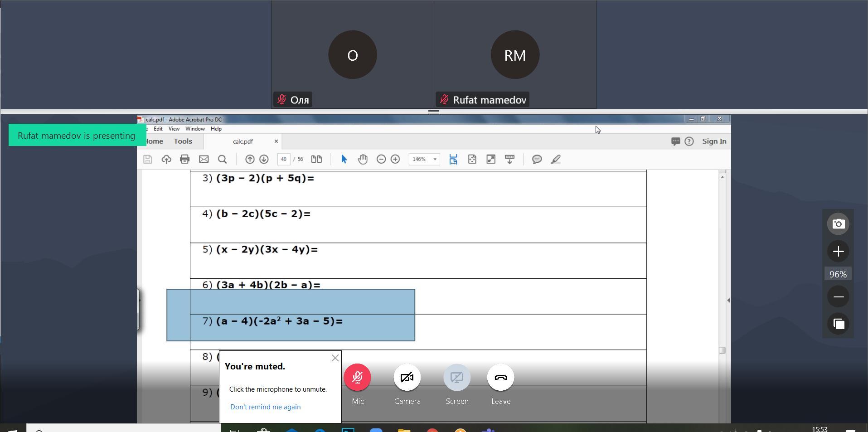Zoom in with the plus circle
This screenshot has width=868, height=432.
tap(395, 159)
